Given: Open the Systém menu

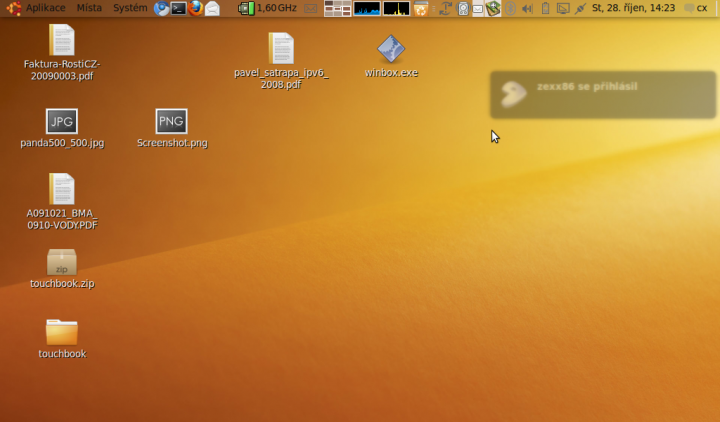Looking at the screenshot, I should click(x=130, y=8).
